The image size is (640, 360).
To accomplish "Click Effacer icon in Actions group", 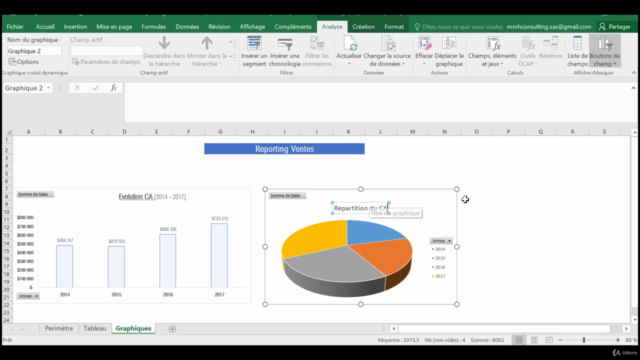I will (424, 43).
